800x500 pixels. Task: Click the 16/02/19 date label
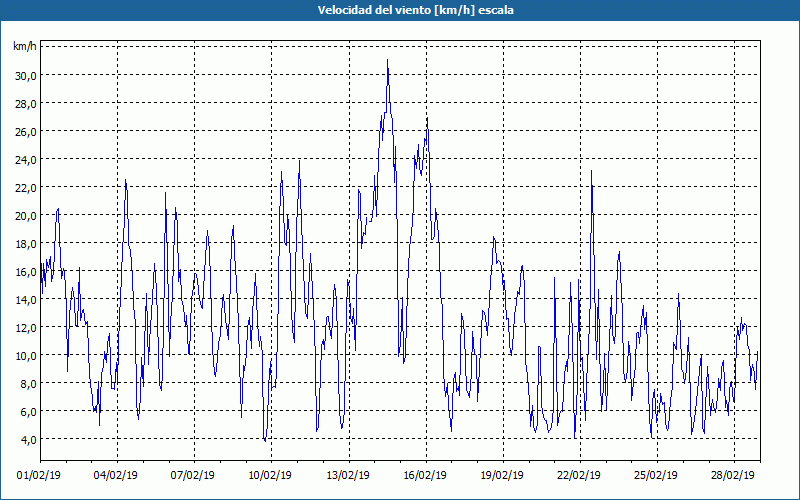(425, 476)
